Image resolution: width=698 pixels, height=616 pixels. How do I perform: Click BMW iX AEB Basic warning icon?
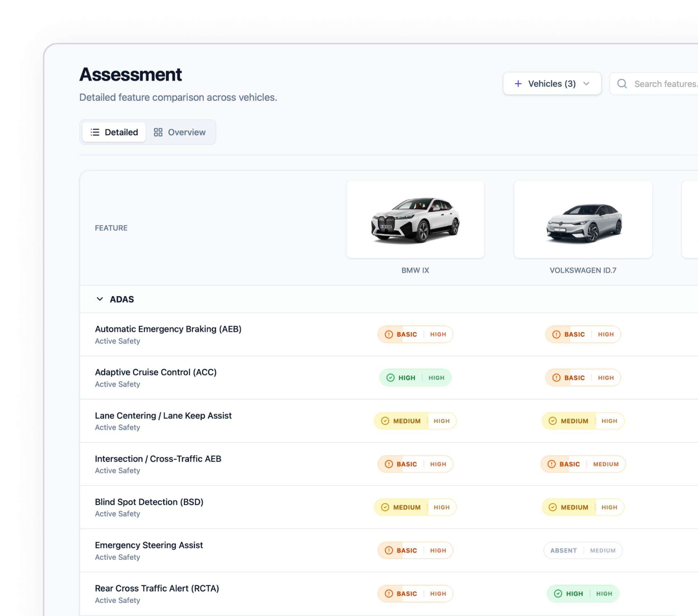click(389, 334)
